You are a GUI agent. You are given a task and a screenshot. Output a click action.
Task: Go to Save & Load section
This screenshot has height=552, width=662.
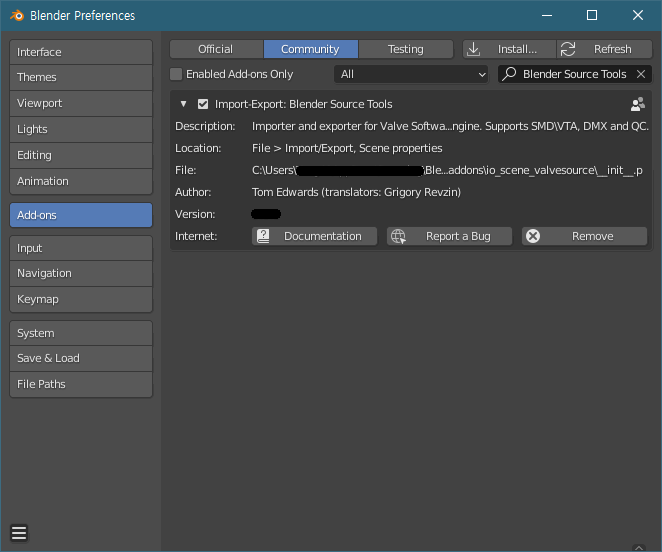point(81,358)
